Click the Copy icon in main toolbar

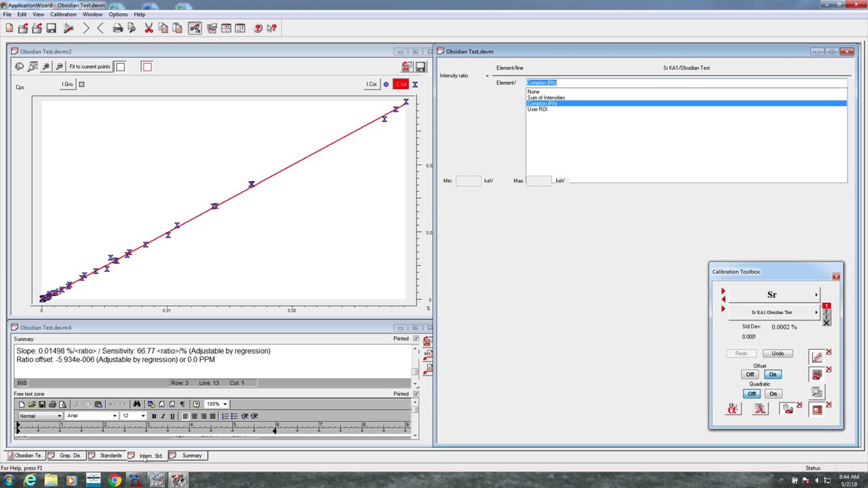pos(163,28)
